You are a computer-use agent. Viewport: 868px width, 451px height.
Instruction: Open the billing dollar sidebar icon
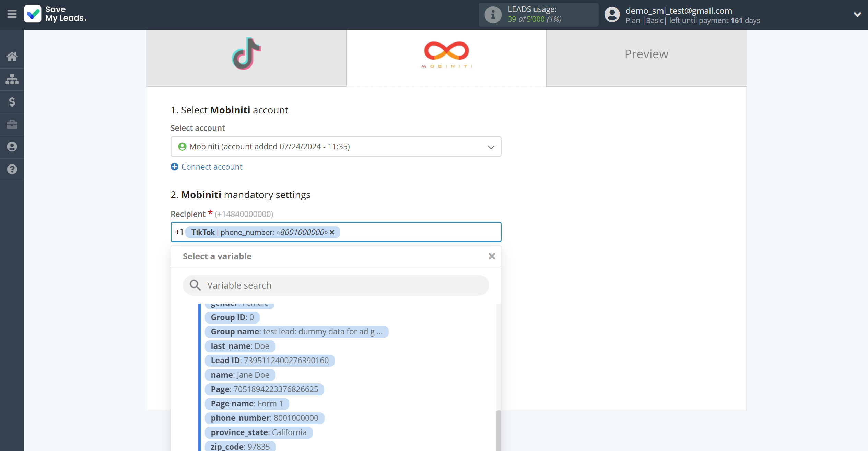pos(12,102)
